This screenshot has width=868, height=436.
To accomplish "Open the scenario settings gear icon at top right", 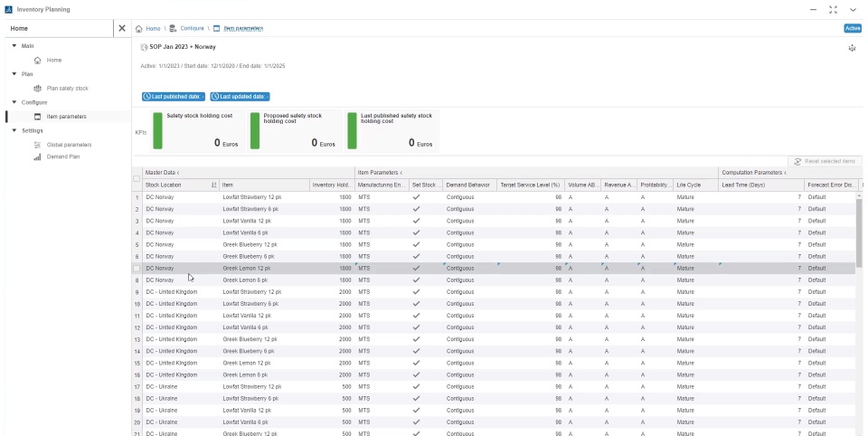I will pyautogui.click(x=853, y=48).
